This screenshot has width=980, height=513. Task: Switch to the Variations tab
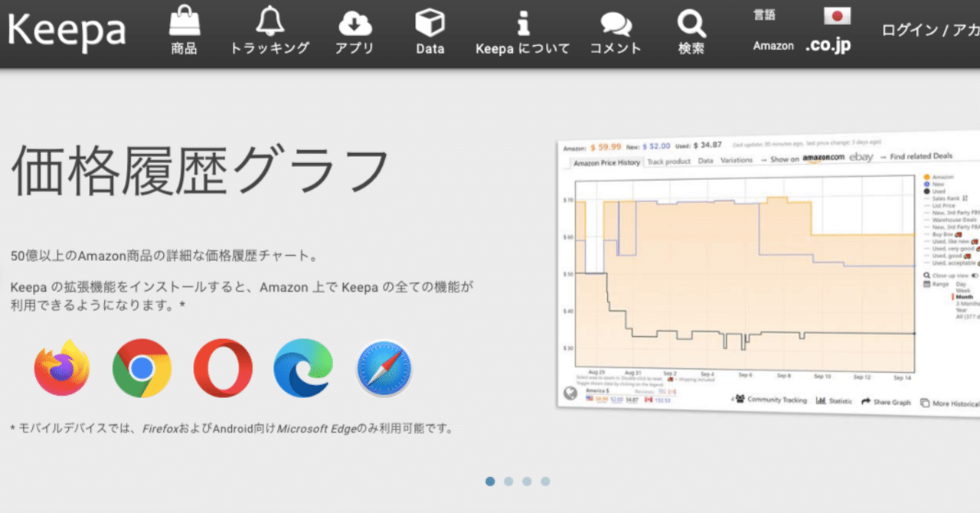pos(737,161)
